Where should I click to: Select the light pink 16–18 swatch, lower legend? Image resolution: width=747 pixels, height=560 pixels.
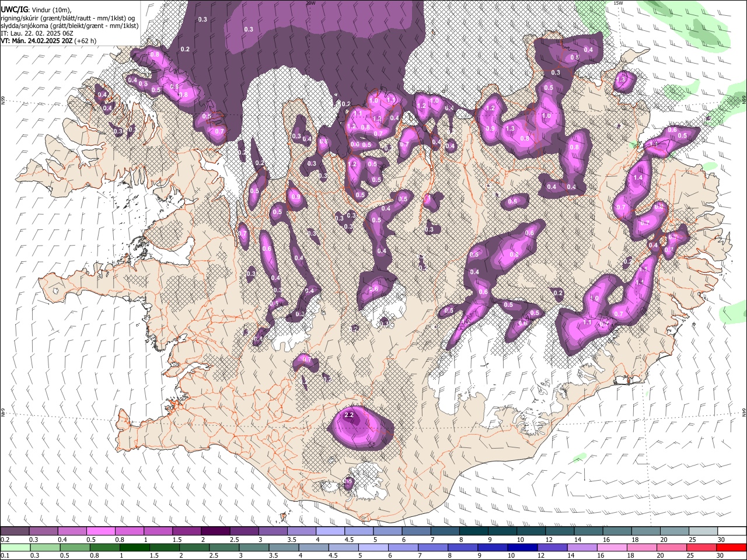(612, 547)
